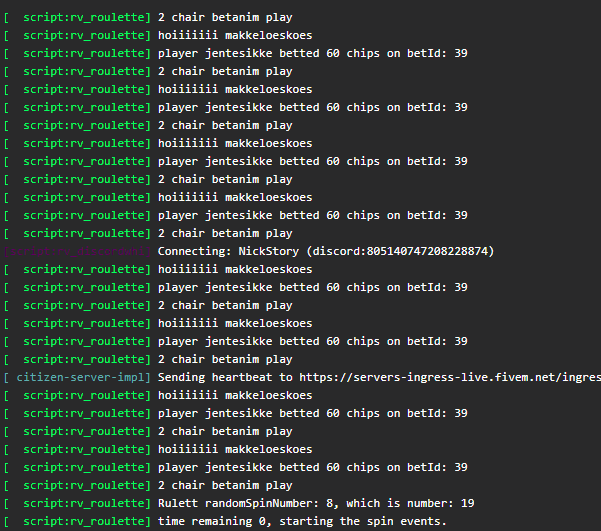
Task: Click the 'player jentesikke betted' line right below the Connecting line
Action: (x=313, y=287)
